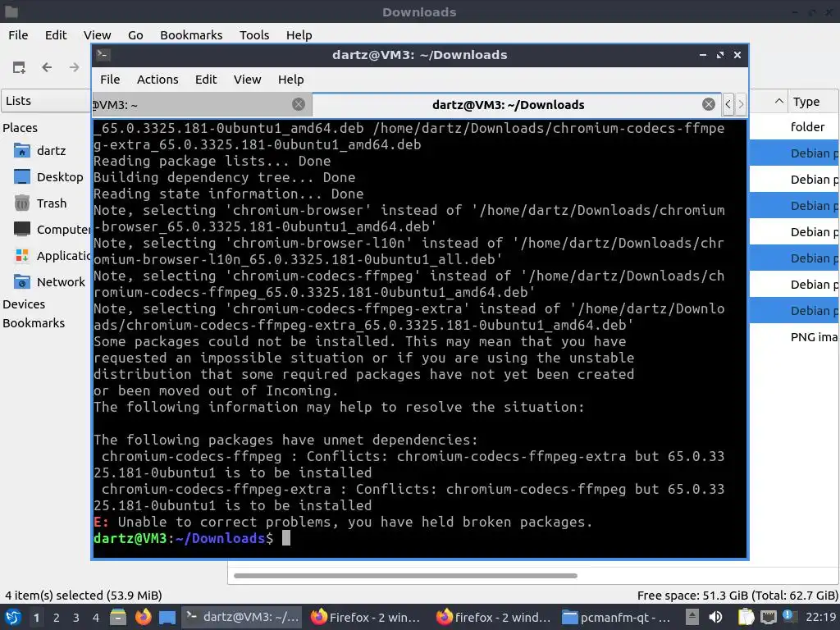Viewport: 840px width, 630px height.
Task: Open Go menu in Downloads file manager
Action: [135, 34]
